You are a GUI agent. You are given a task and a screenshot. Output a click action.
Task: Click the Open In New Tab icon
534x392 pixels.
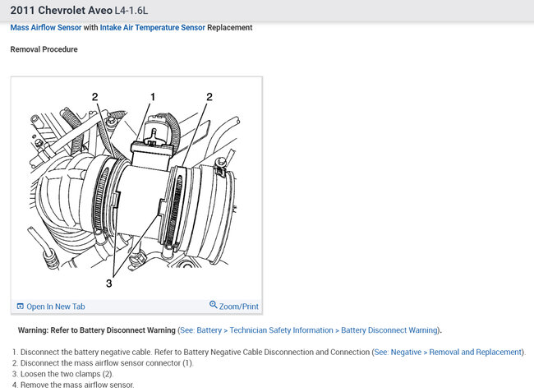[x=20, y=307]
